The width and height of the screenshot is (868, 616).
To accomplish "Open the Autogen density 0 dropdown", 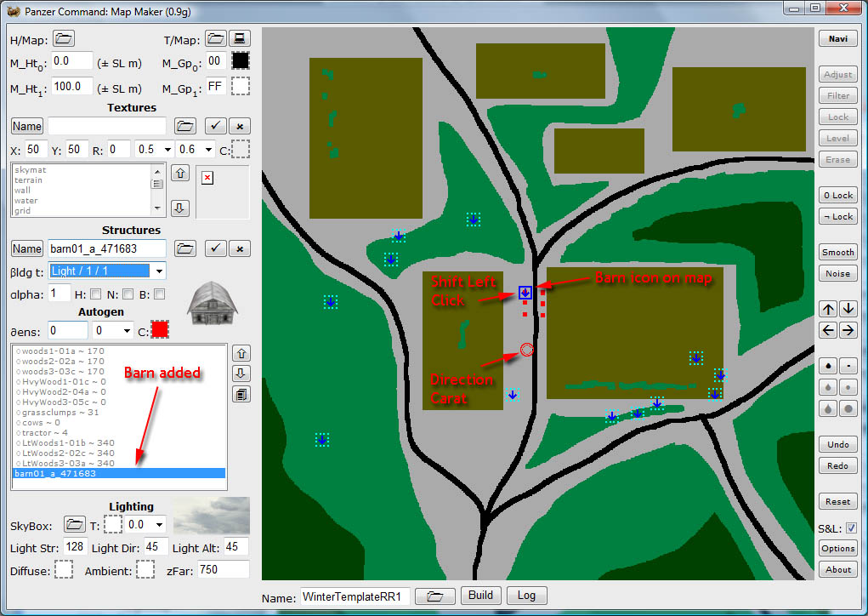I will tap(127, 331).
